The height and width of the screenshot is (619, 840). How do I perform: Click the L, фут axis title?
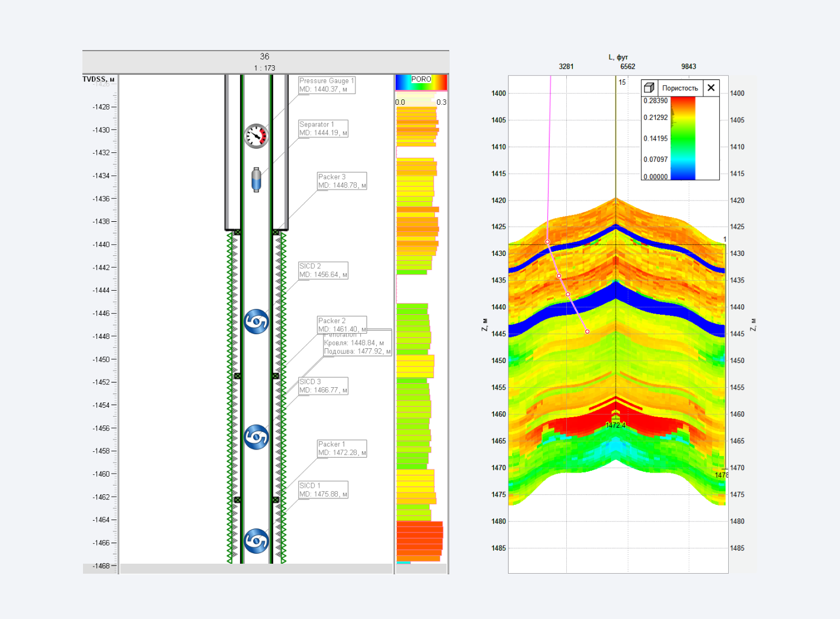[618, 57]
